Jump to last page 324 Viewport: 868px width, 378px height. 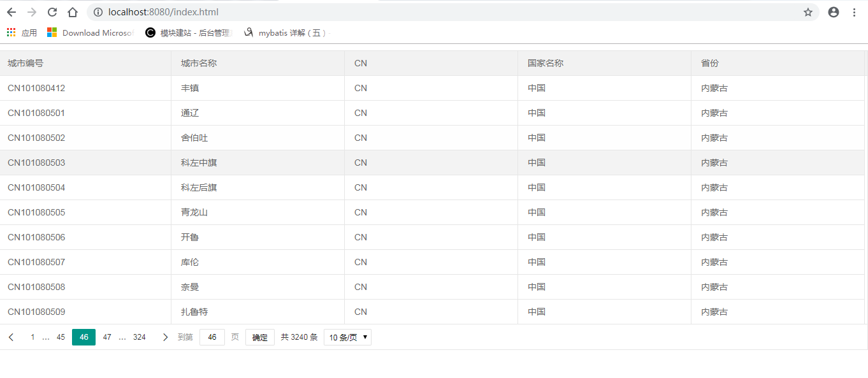coord(139,337)
